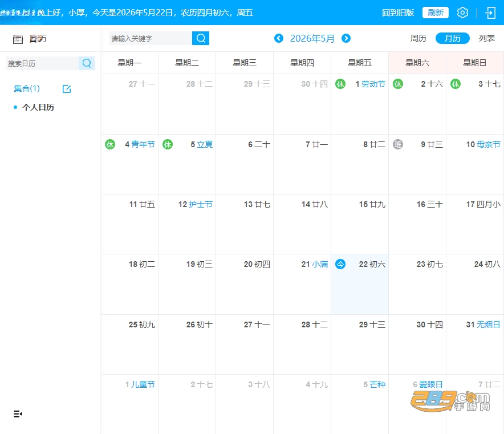This screenshot has height=434, width=504.
Task: Click the calendar search magnifier icon
Action: [x=87, y=63]
